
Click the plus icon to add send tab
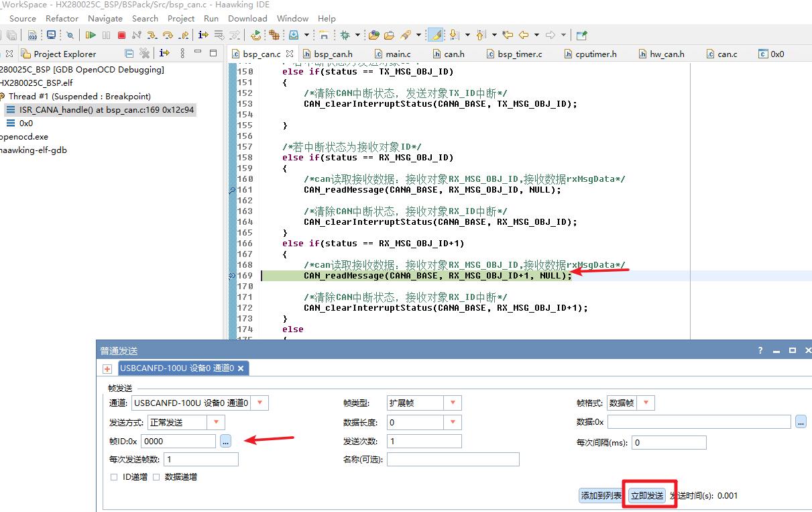[107, 368]
